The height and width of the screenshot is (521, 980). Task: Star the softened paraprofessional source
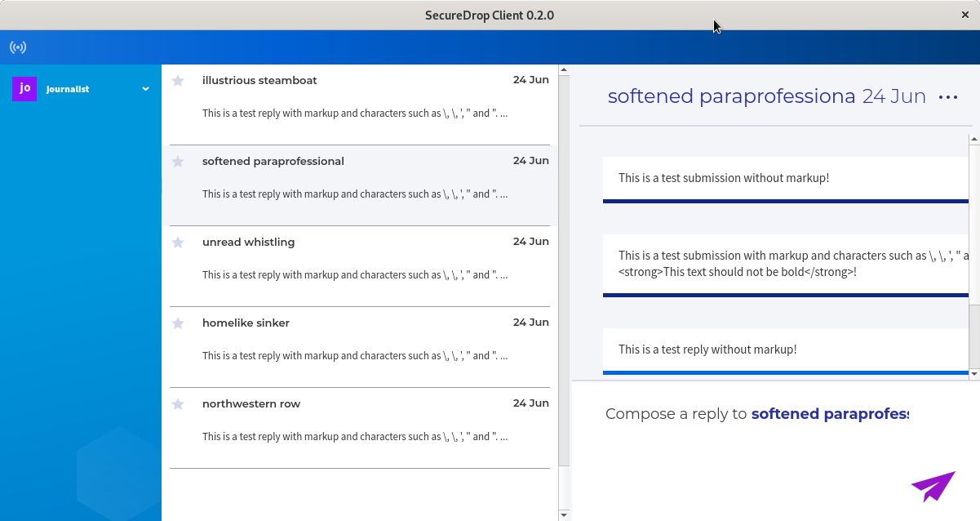178,161
